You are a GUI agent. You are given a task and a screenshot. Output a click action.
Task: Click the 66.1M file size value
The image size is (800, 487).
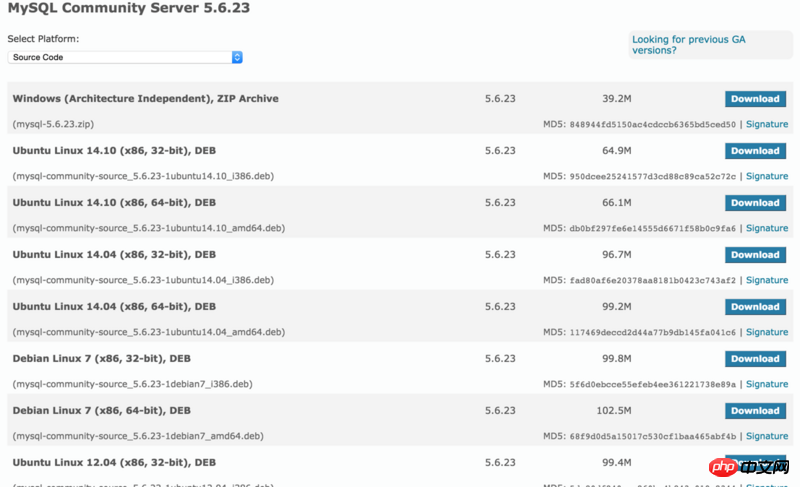pos(616,202)
